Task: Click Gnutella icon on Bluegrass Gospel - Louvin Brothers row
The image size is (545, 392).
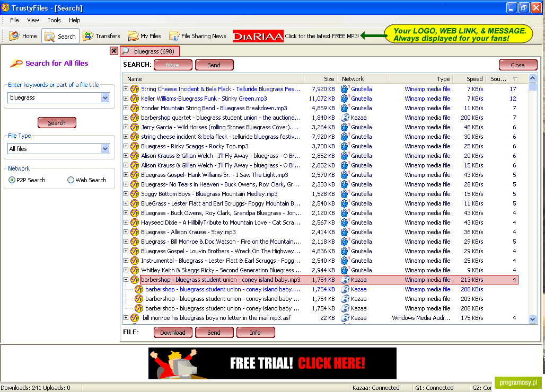Action: [x=345, y=251]
